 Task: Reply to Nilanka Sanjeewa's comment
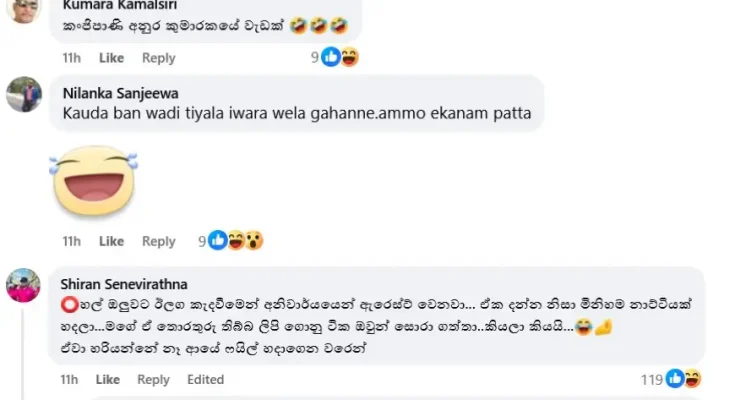[158, 241]
